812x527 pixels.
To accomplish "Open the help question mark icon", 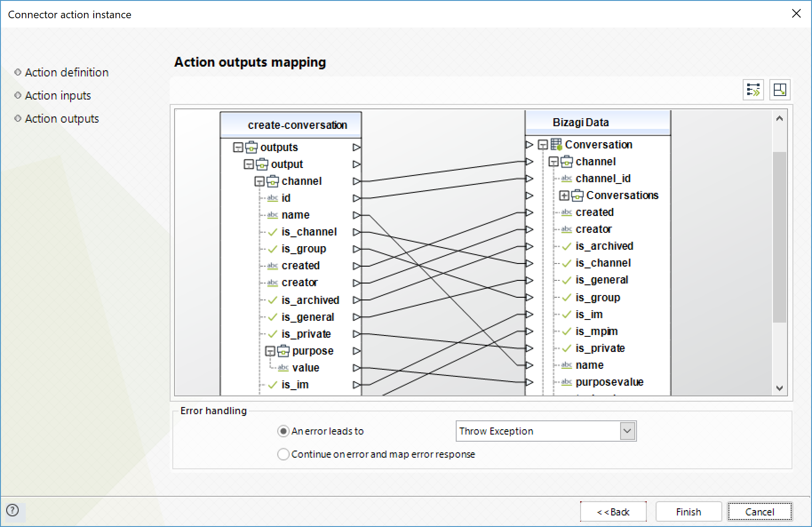I will point(13,510).
